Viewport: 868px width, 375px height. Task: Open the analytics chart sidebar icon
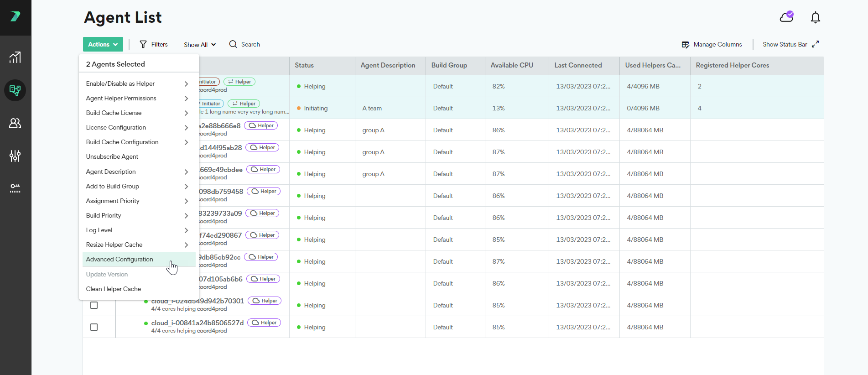(x=15, y=57)
